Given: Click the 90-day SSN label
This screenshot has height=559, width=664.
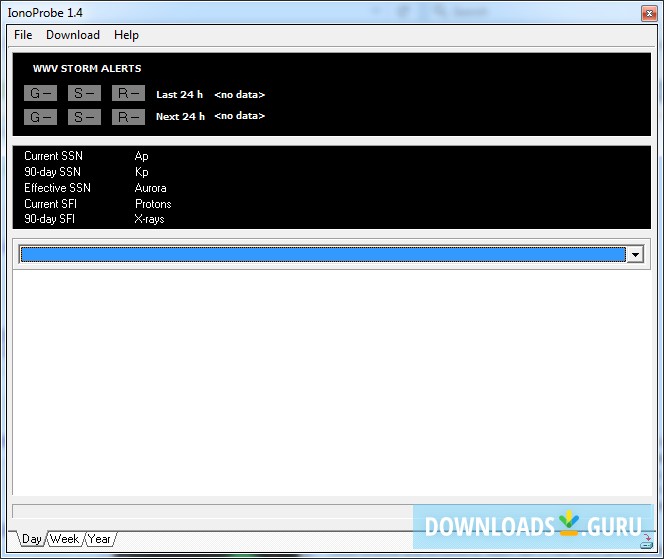Looking at the screenshot, I should coord(53,172).
